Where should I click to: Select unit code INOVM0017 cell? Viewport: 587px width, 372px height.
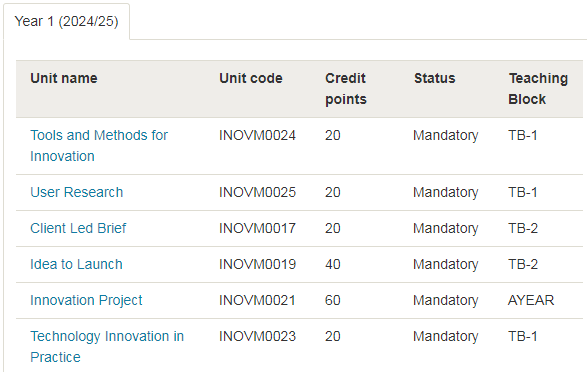click(257, 228)
